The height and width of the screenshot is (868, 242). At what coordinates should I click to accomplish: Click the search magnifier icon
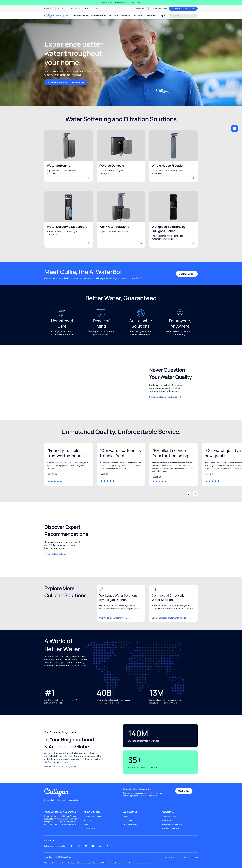pyautogui.click(x=171, y=15)
